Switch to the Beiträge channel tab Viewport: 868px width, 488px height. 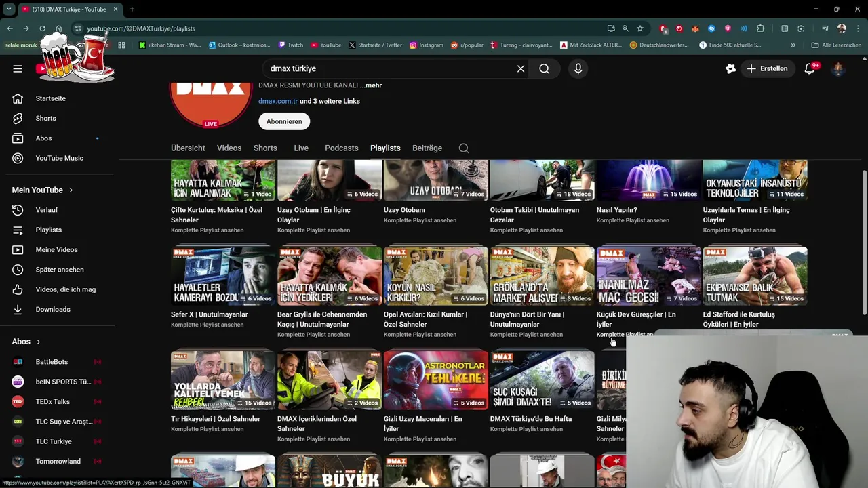tap(427, 148)
